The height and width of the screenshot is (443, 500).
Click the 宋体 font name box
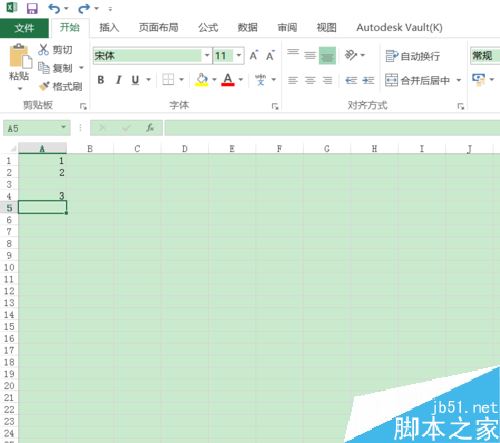click(147, 55)
